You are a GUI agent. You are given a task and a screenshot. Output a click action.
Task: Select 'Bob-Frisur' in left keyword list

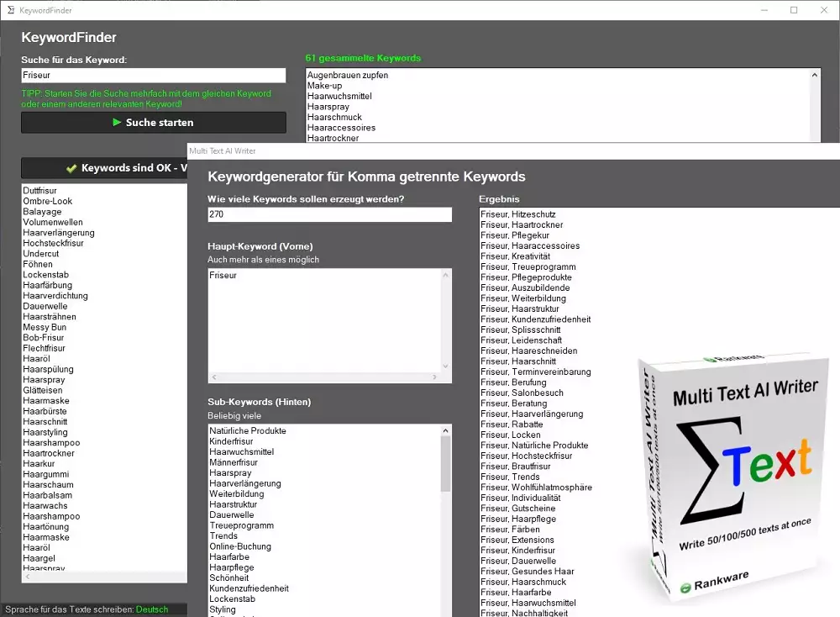tap(44, 338)
